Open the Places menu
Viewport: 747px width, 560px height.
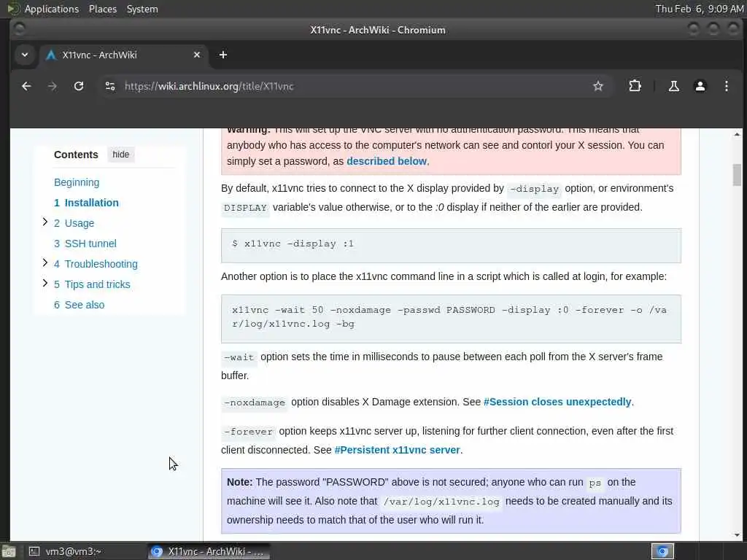coord(102,9)
